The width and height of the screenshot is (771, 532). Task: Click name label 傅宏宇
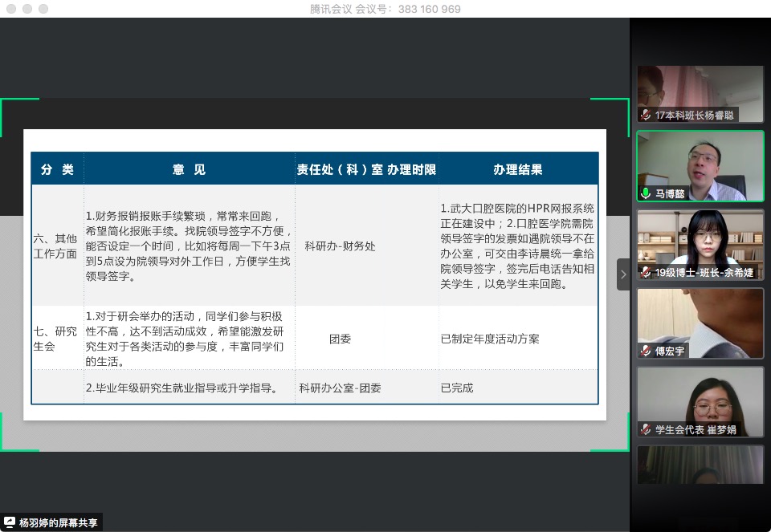click(670, 351)
